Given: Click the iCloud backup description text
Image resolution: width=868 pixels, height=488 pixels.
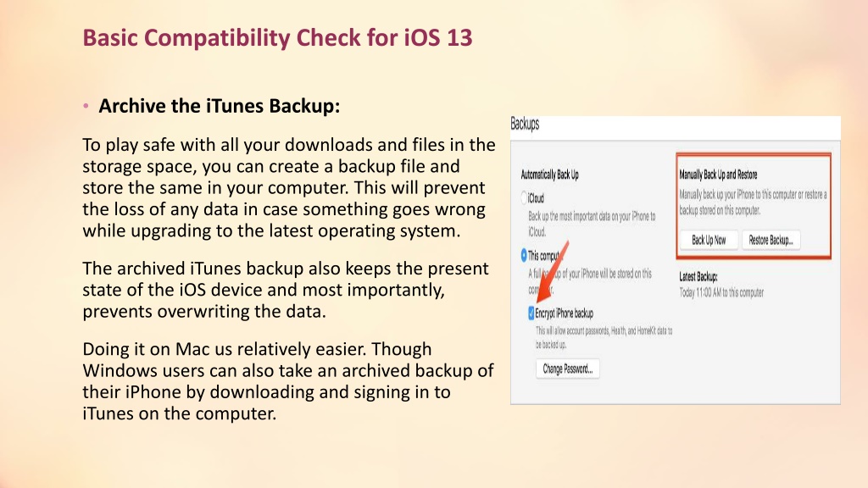Looking at the screenshot, I should point(592,224).
